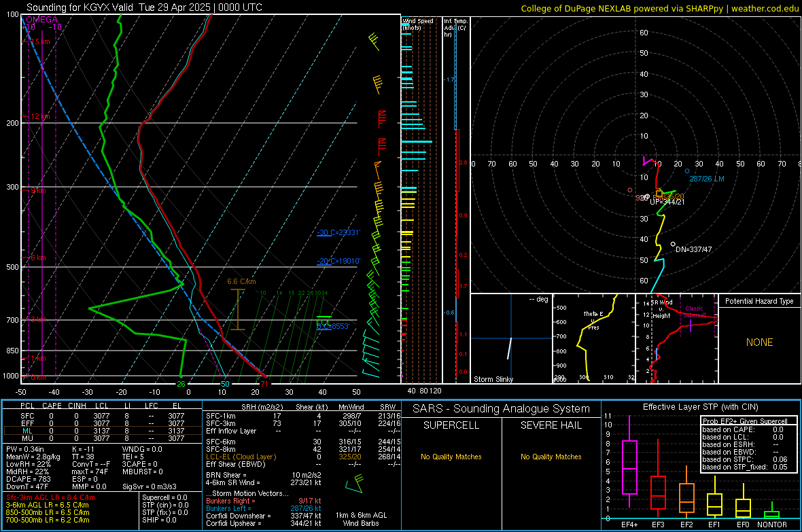802x532 pixels.
Task: Click the 'UP=344/21' hodograph label
Action: tap(667, 202)
